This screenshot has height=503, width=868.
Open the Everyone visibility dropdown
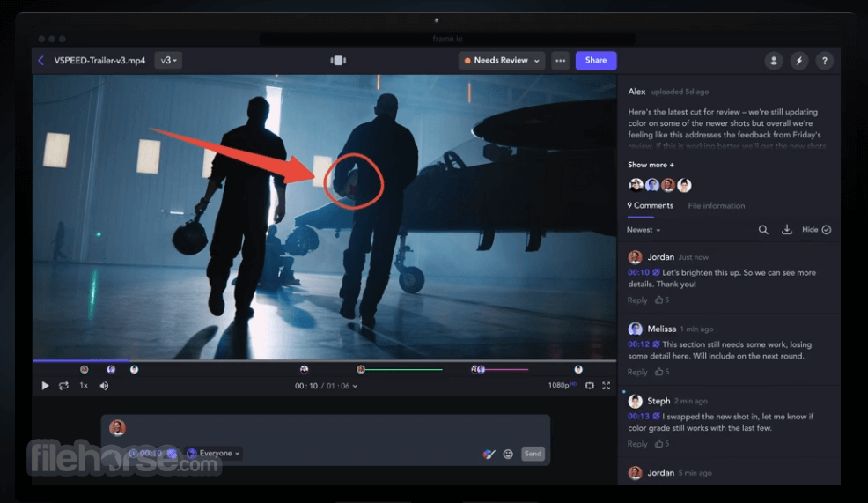point(214,453)
